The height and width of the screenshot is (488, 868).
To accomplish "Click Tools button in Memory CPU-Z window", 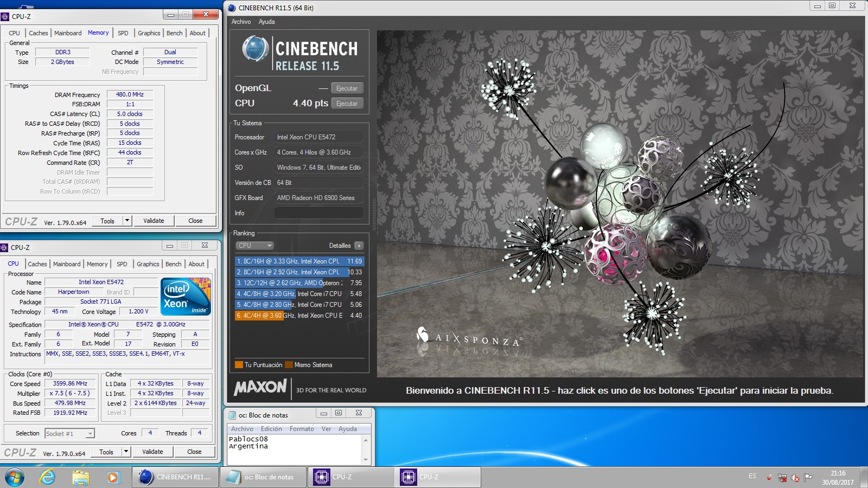I will pos(107,221).
